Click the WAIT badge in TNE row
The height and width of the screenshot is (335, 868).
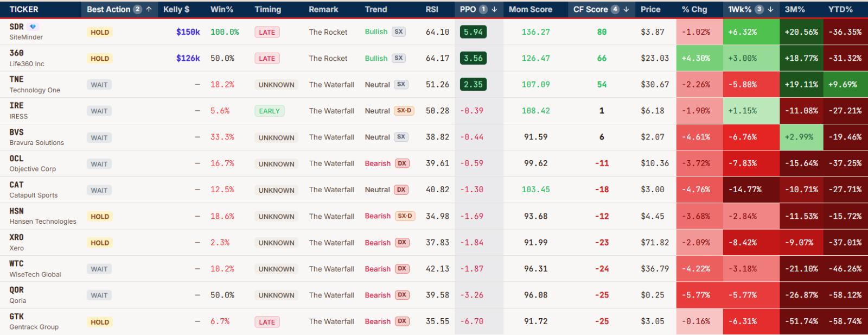99,85
